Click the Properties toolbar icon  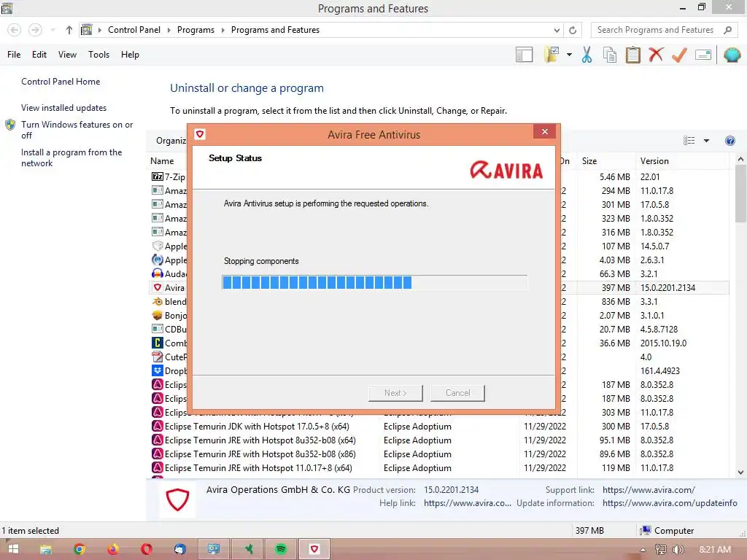tap(703, 55)
